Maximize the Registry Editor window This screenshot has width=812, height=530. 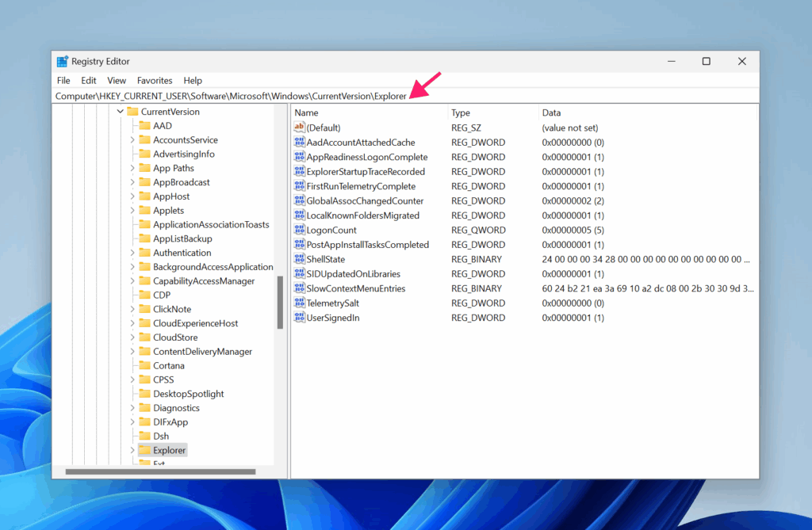click(706, 61)
